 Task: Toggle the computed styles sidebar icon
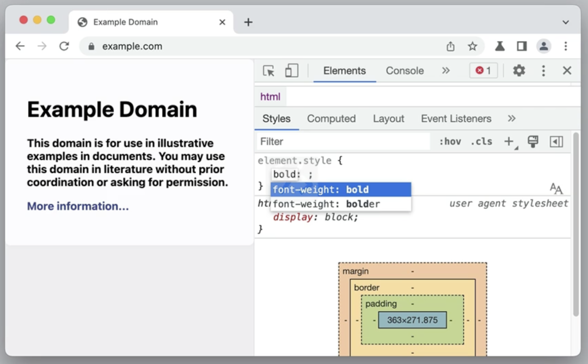coord(556,141)
